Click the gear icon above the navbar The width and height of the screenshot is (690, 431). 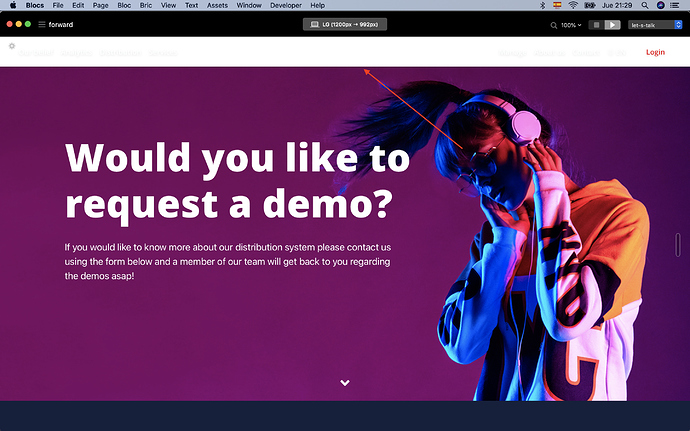coord(12,45)
